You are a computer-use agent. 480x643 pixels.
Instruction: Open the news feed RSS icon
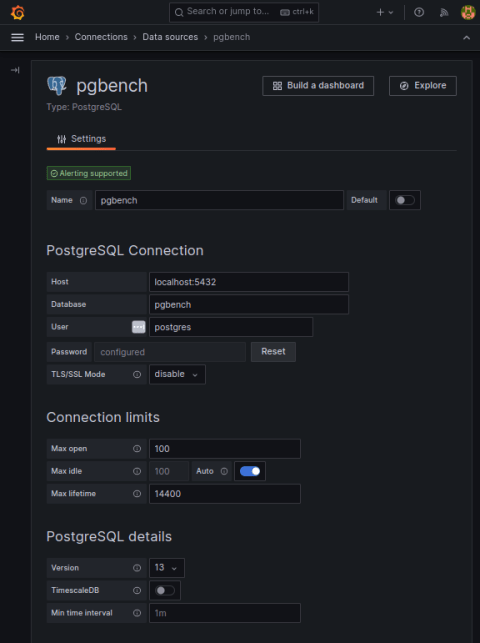click(x=444, y=12)
